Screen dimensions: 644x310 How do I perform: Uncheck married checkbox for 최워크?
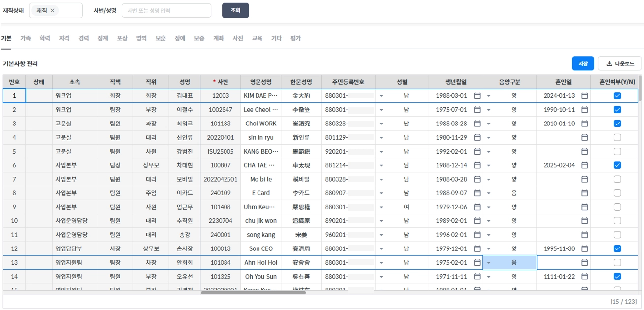tap(617, 124)
